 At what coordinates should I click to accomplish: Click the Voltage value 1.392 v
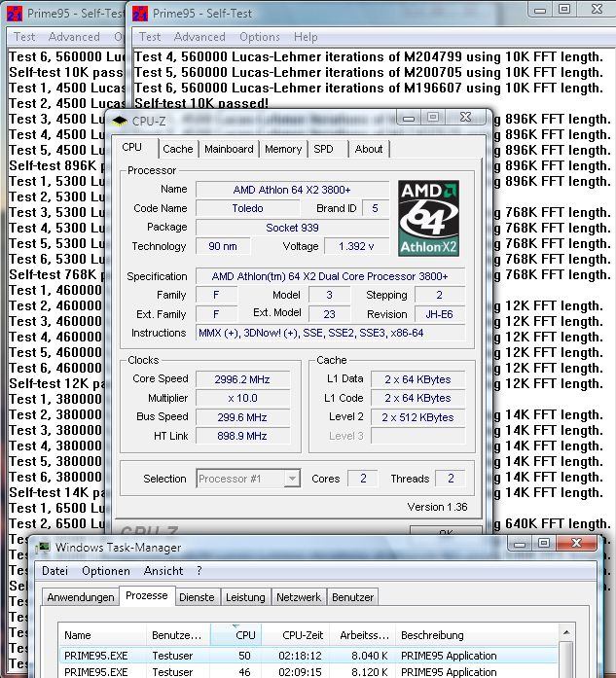tap(356, 246)
